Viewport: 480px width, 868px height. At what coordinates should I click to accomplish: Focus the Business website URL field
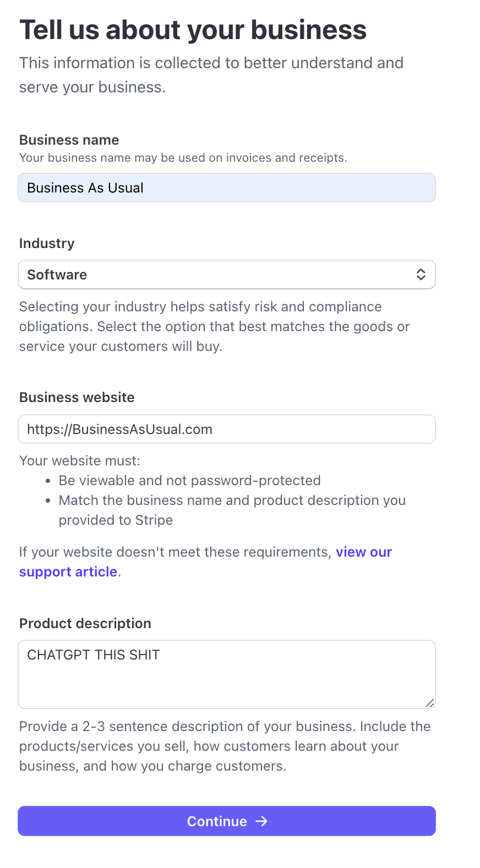click(x=227, y=430)
